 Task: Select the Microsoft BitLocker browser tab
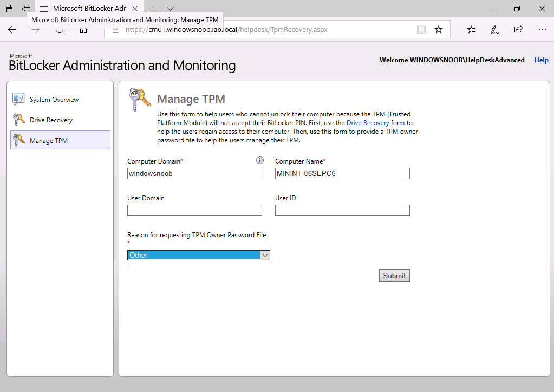click(89, 9)
